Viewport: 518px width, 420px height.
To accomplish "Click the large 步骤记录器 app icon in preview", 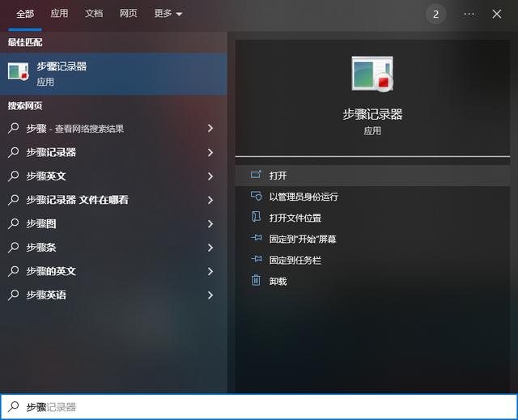I will point(372,74).
